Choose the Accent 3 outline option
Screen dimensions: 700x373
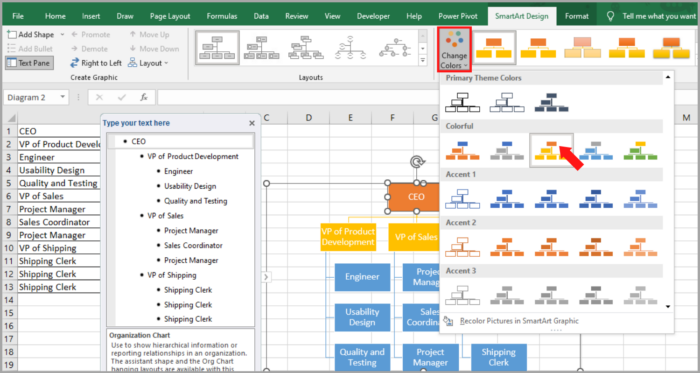pos(462,295)
